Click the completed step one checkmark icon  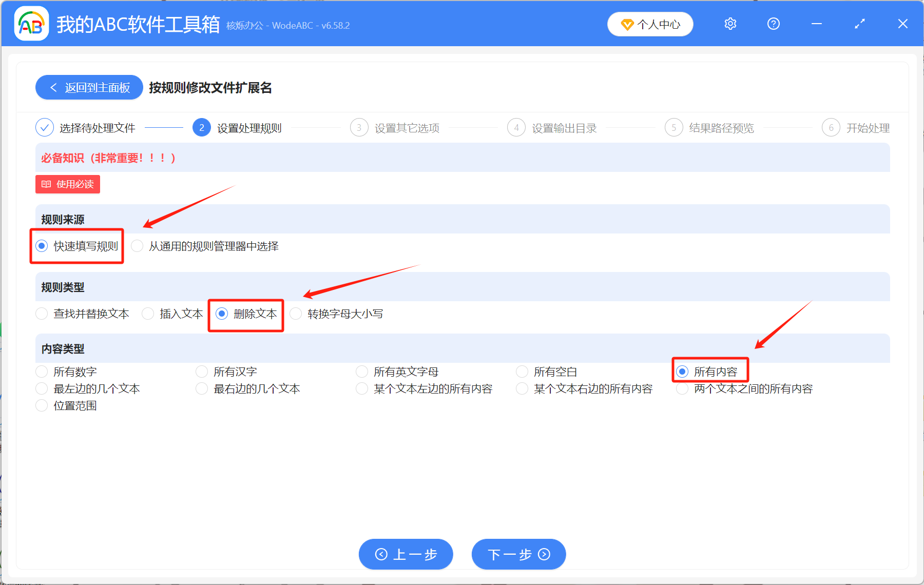(45, 128)
